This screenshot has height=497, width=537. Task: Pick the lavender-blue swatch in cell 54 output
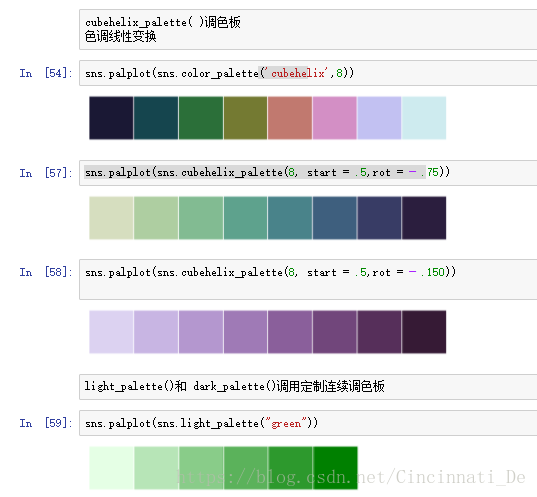(x=379, y=118)
